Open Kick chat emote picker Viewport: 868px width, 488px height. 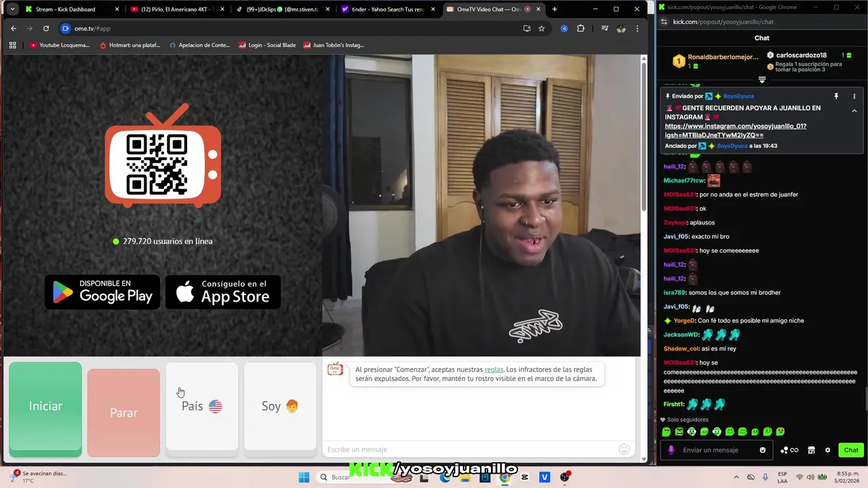tap(763, 450)
